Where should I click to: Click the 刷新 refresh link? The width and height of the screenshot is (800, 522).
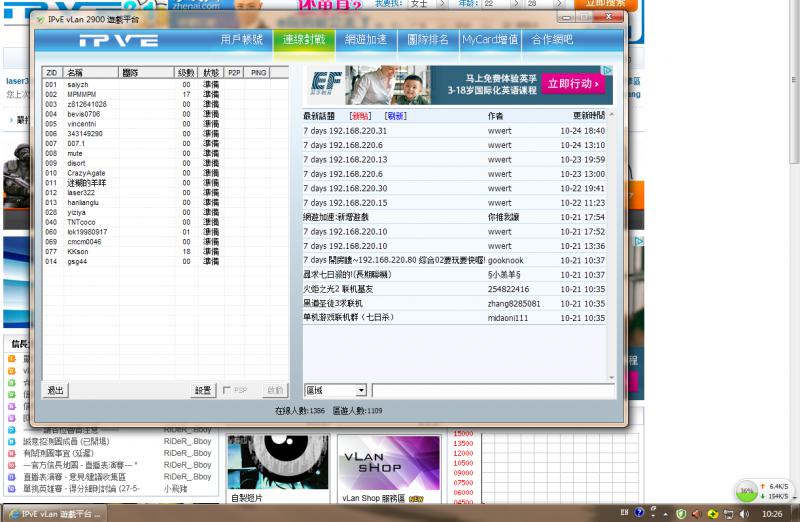[x=396, y=116]
